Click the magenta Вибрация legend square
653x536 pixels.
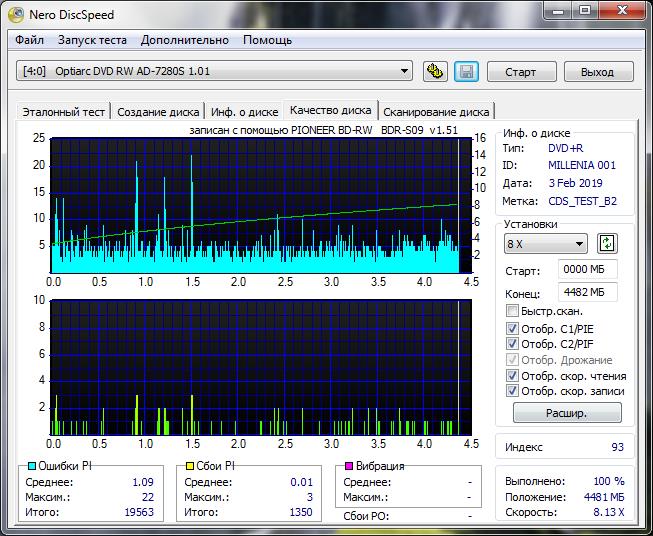click(348, 466)
